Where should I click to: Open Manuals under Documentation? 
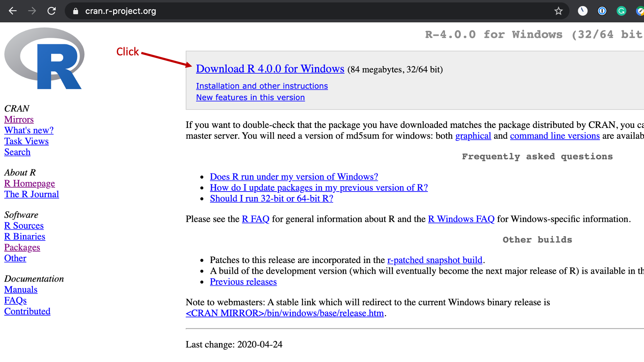21,289
